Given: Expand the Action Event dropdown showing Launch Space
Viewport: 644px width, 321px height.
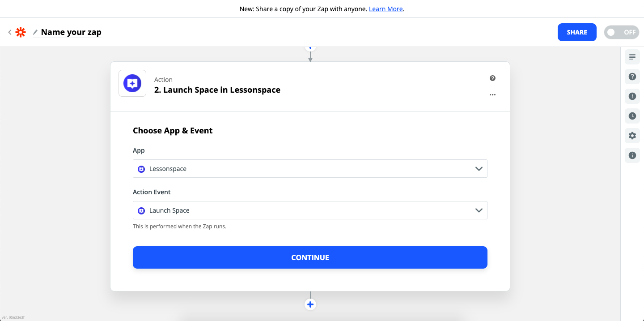Looking at the screenshot, I should 310,210.
